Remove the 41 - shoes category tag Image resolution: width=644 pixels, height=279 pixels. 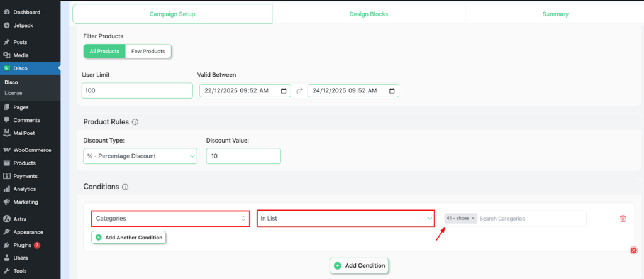[x=473, y=219]
